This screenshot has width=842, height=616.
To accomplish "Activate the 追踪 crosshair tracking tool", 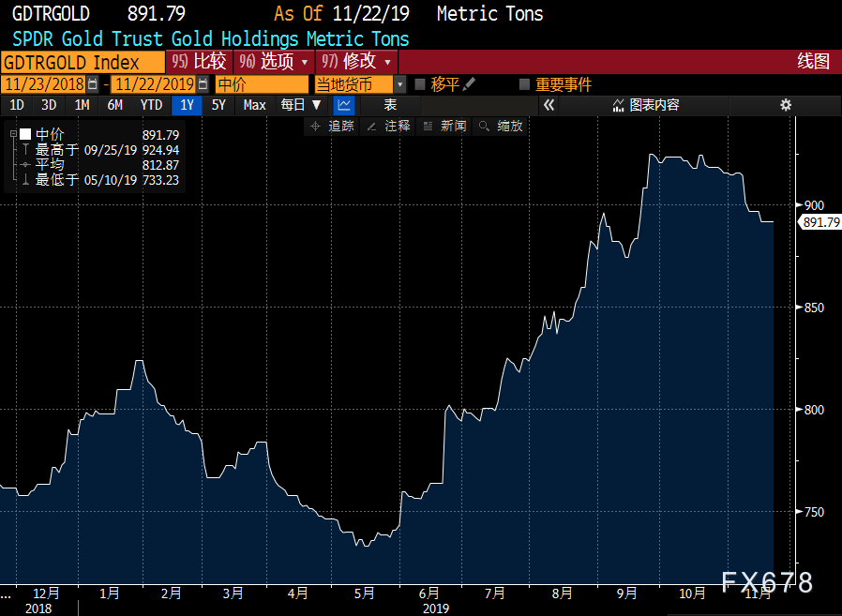I will (330, 127).
